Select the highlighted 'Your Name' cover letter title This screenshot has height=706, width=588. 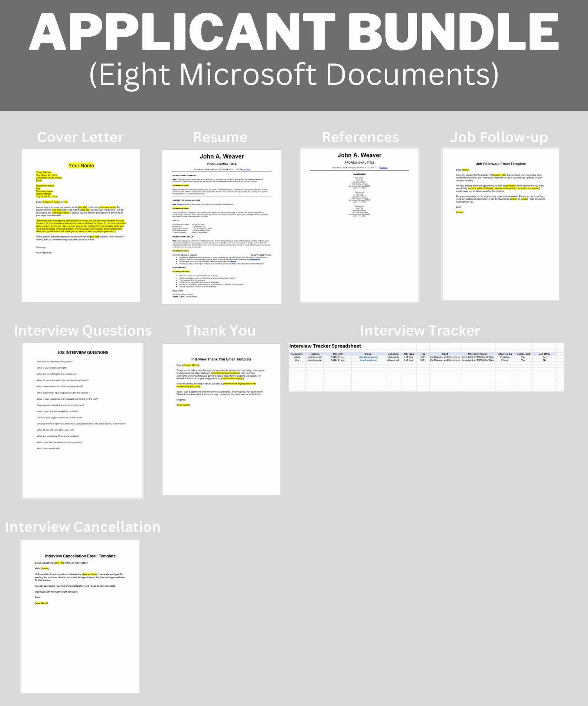point(81,166)
